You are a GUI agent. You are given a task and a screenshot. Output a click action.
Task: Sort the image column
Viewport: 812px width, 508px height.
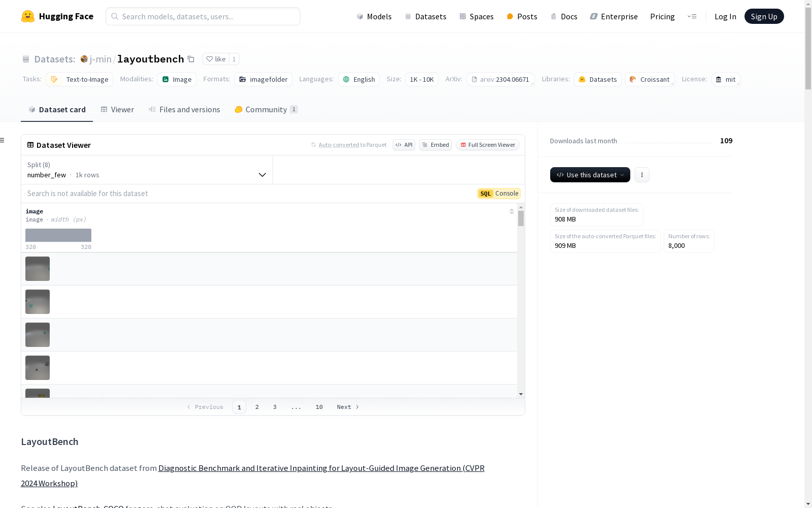(x=512, y=211)
